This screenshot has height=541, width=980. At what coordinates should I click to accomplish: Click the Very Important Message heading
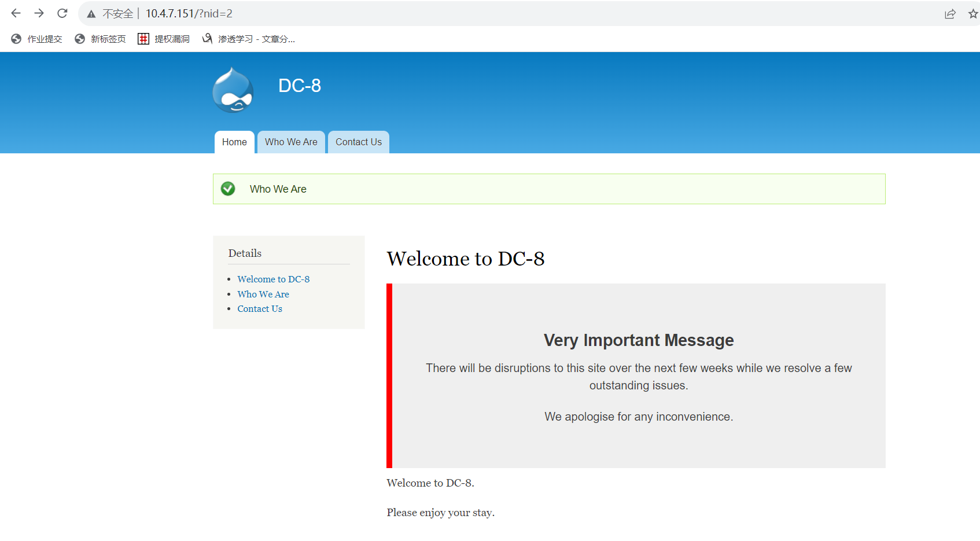click(639, 340)
